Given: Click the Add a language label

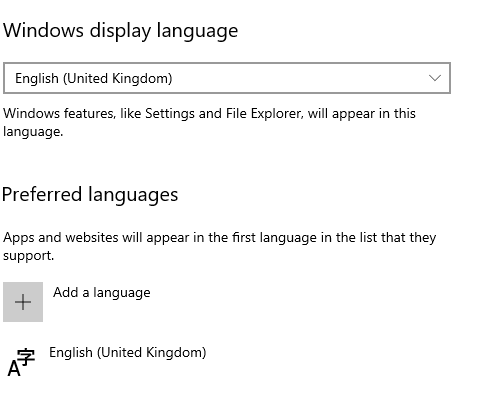Looking at the screenshot, I should point(102,293).
